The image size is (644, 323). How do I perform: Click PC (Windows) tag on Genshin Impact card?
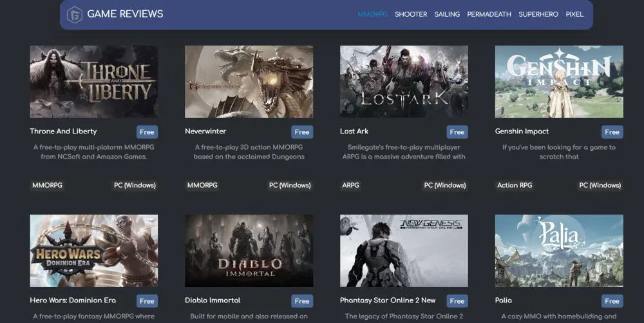(x=600, y=185)
